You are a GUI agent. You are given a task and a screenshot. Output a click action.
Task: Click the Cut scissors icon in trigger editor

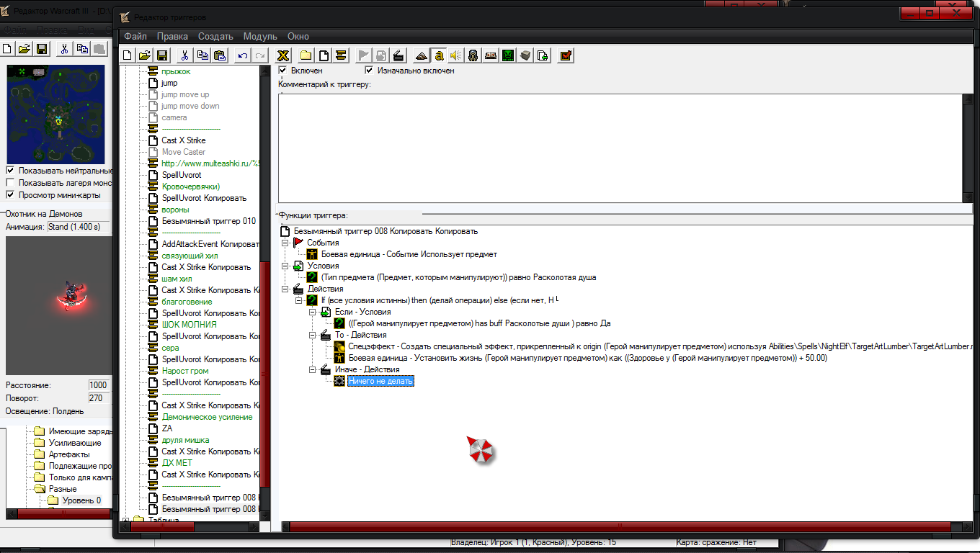(185, 55)
